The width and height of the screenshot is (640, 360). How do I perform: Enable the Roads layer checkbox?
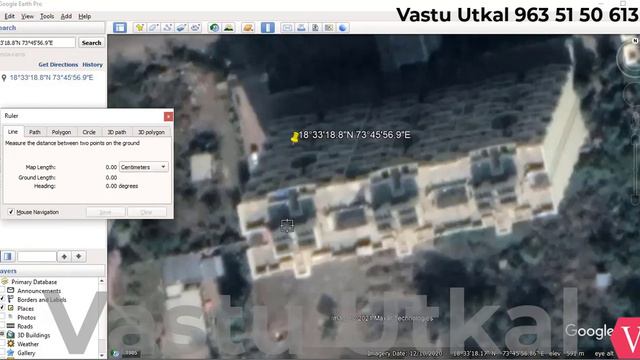2,326
